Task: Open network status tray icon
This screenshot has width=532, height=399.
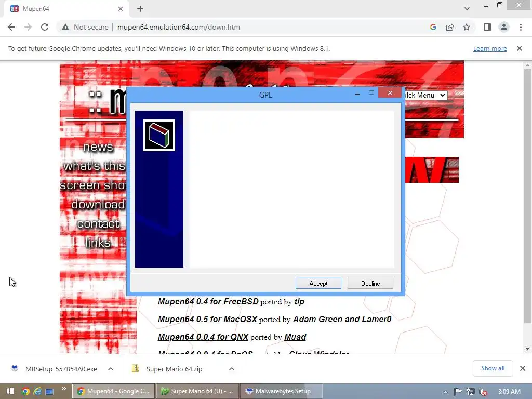Action: 471,392
